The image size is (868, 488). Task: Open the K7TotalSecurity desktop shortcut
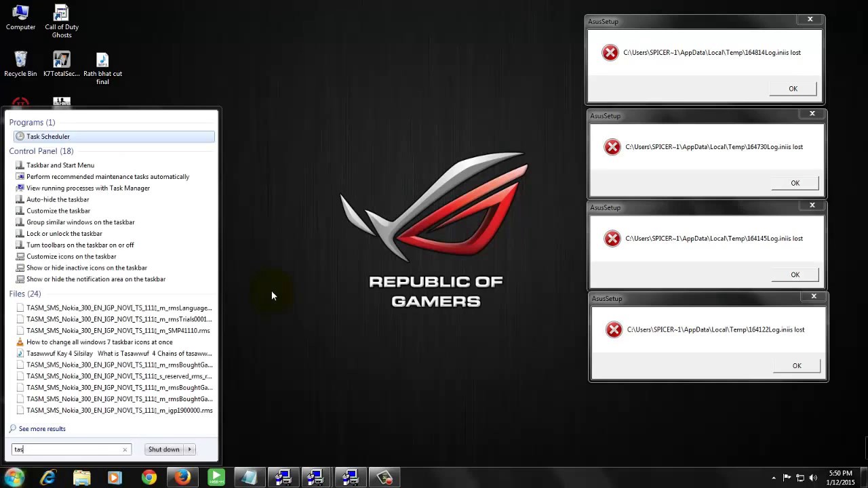coord(62,65)
